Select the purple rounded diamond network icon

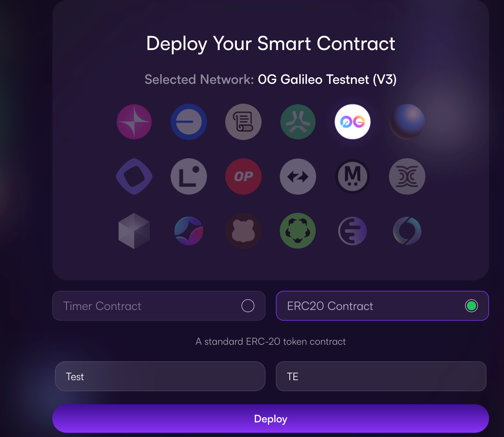(x=134, y=176)
